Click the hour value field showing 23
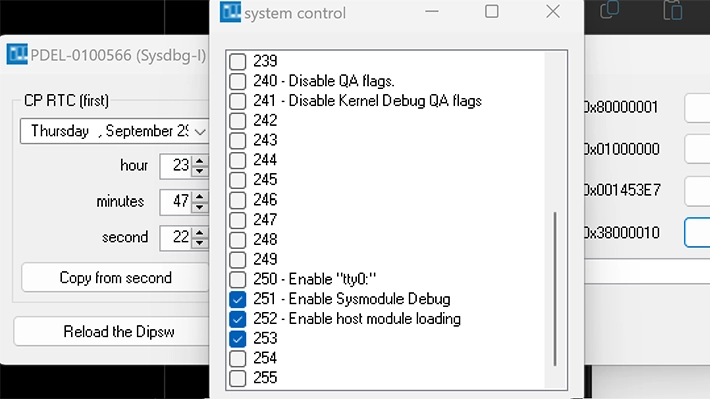Image resolution: width=710 pixels, height=399 pixels. (x=177, y=166)
